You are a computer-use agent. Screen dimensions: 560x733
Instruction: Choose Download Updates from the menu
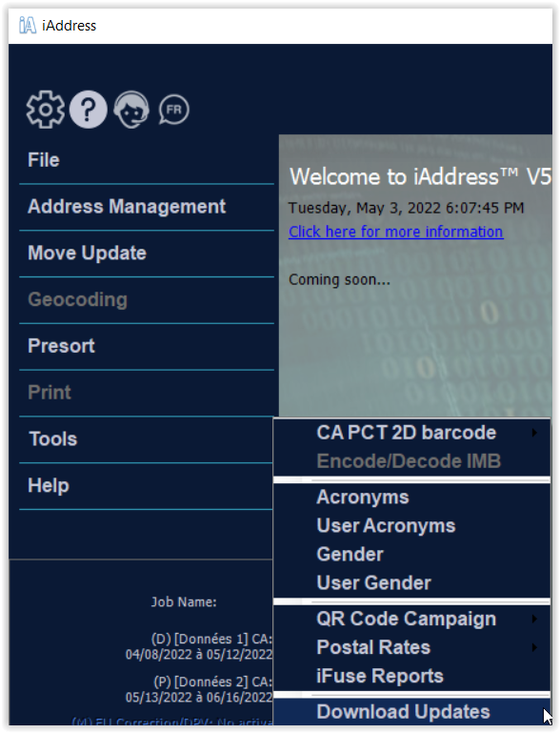point(412,712)
